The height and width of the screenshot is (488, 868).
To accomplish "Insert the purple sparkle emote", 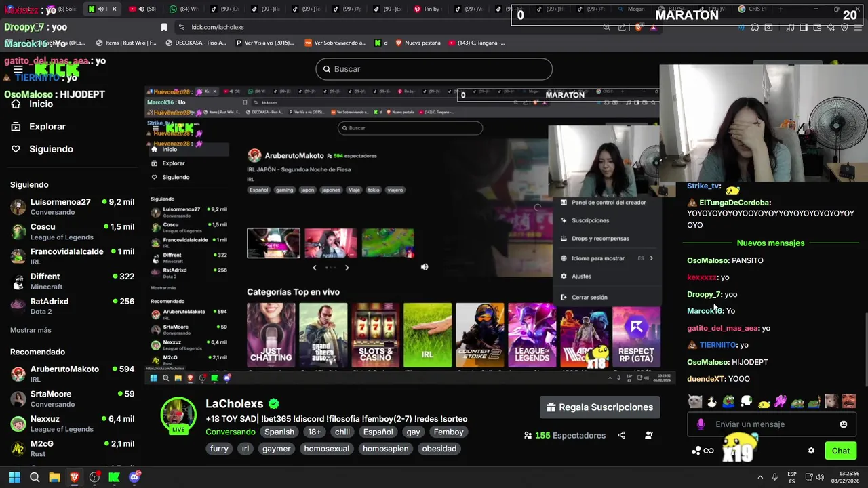I will (781, 401).
